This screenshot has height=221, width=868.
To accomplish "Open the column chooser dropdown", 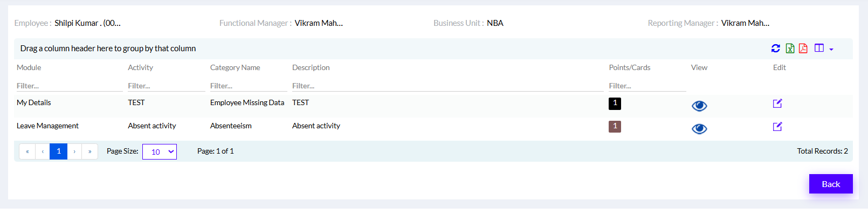I will [x=824, y=49].
